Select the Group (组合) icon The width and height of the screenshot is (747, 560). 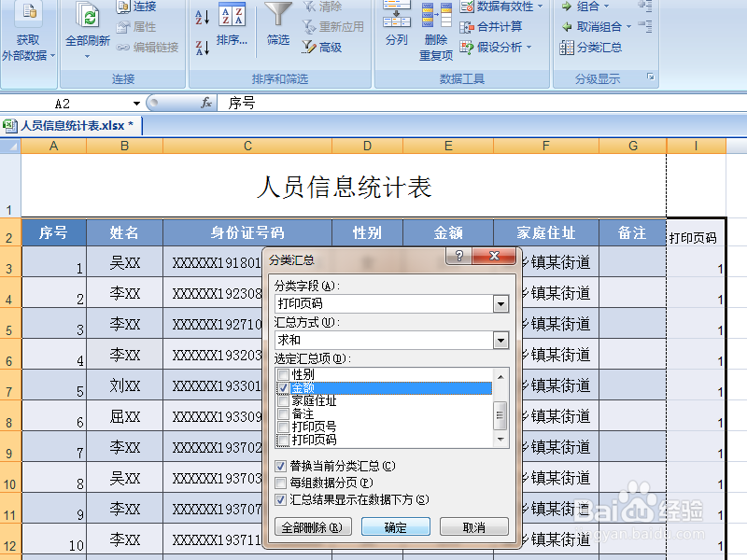[589, 7]
